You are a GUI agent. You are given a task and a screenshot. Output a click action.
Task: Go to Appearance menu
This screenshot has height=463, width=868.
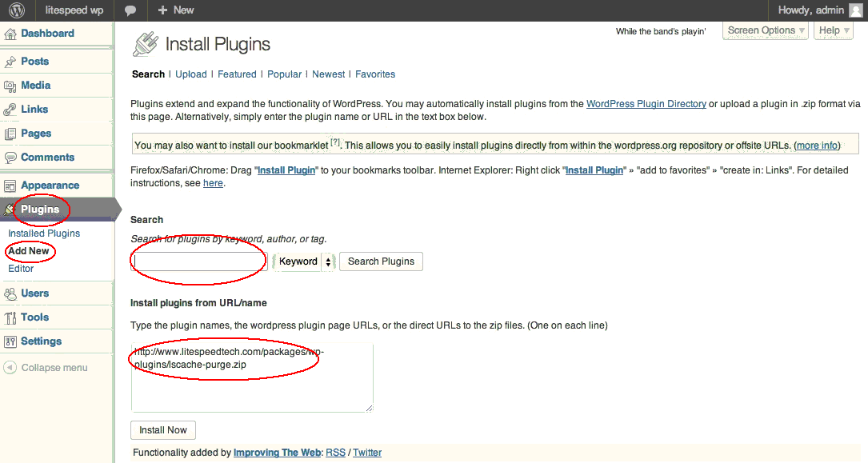tap(50, 186)
